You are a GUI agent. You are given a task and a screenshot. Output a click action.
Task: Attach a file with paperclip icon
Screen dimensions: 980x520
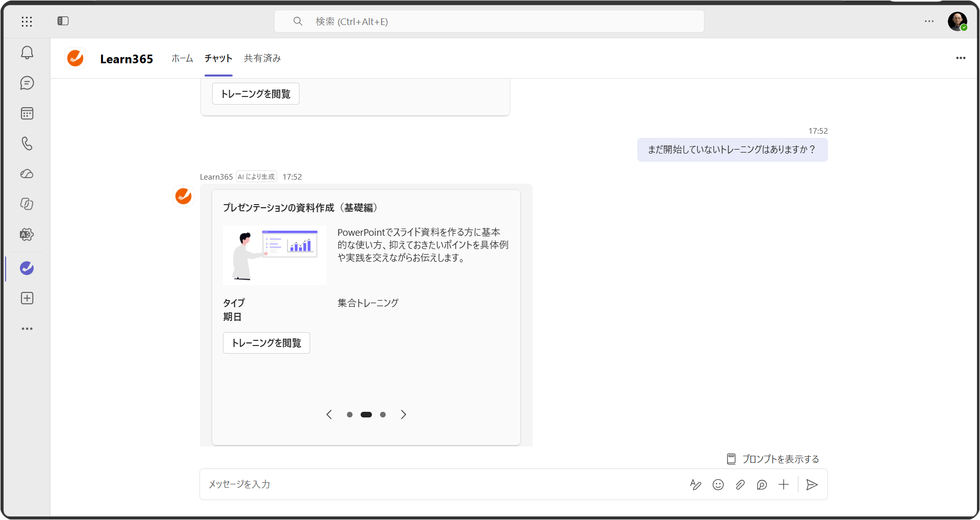point(740,485)
